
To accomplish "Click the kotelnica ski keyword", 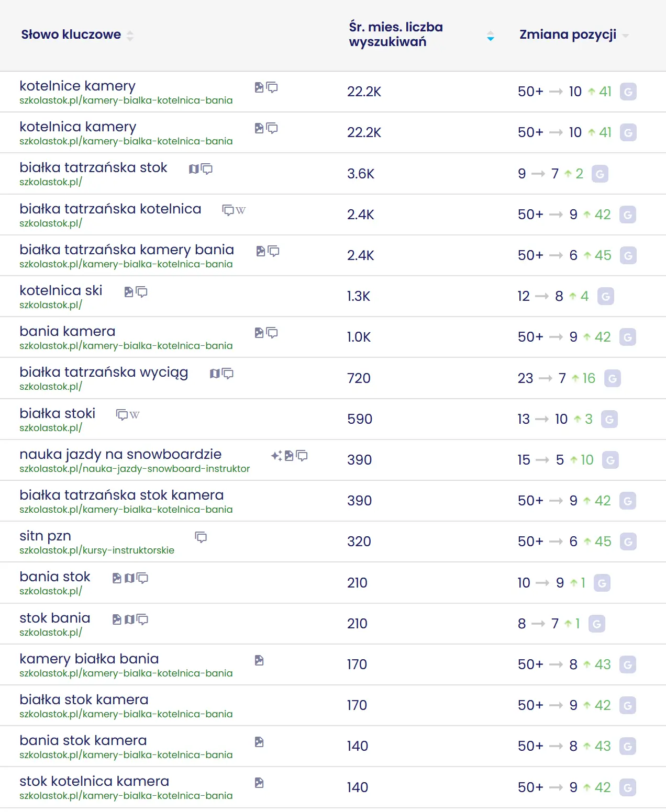I will (61, 290).
